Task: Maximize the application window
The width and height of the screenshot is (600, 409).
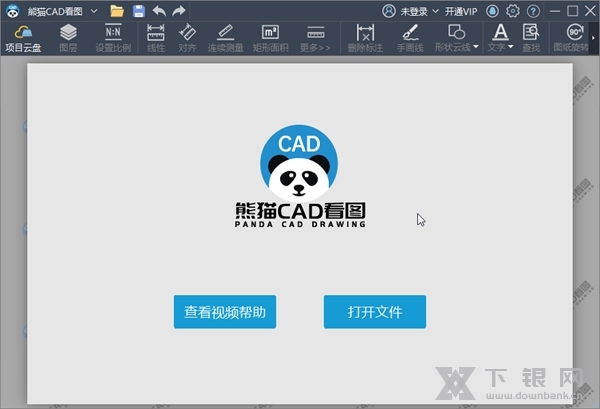Action: click(572, 11)
